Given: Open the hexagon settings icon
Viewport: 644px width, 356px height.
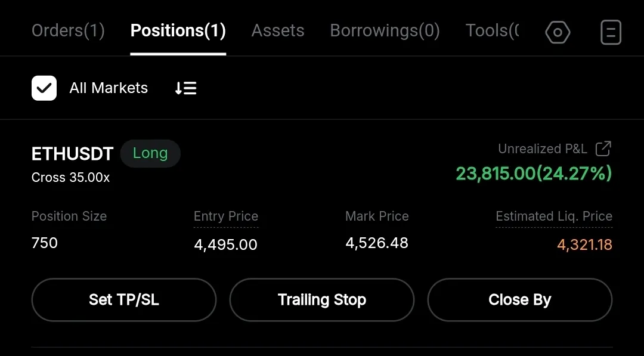Looking at the screenshot, I should pos(558,32).
